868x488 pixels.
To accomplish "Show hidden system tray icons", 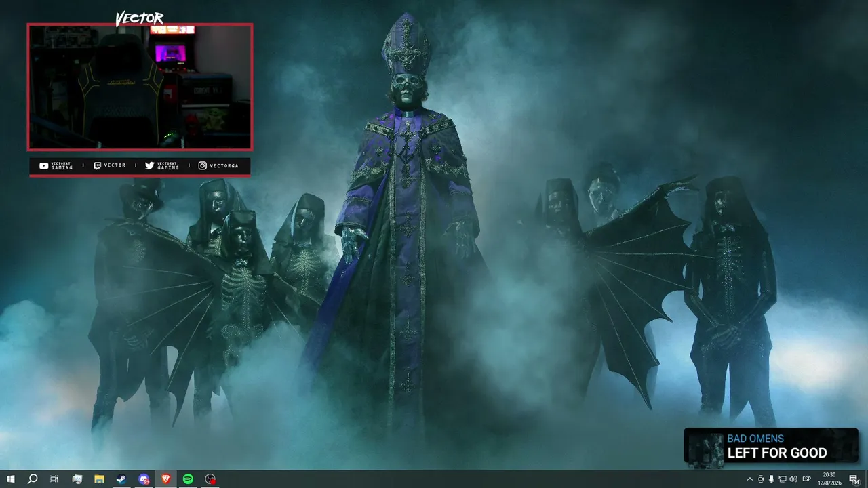I will coord(750,479).
